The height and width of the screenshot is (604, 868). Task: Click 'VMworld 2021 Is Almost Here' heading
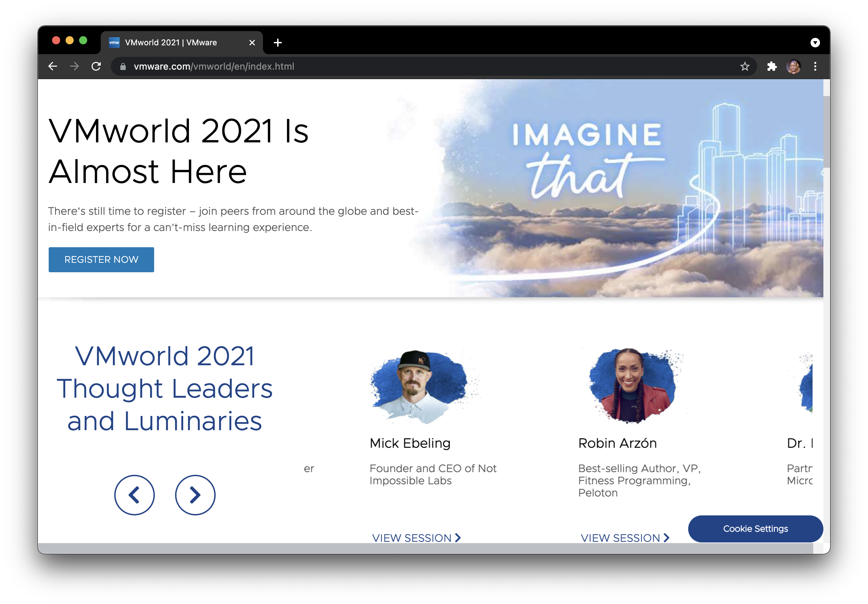178,151
